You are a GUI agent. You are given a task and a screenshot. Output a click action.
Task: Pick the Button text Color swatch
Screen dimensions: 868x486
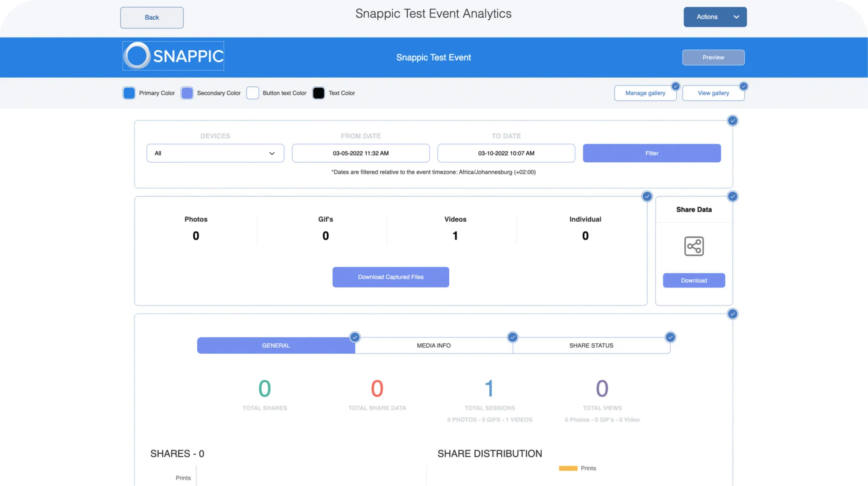point(252,93)
